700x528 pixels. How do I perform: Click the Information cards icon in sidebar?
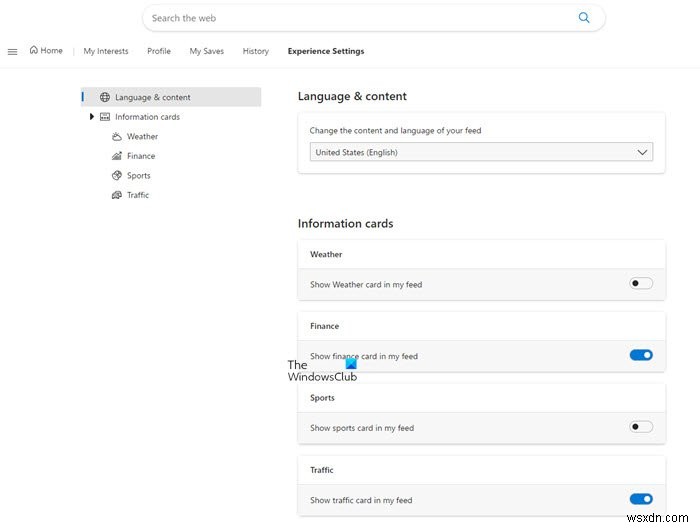(105, 117)
